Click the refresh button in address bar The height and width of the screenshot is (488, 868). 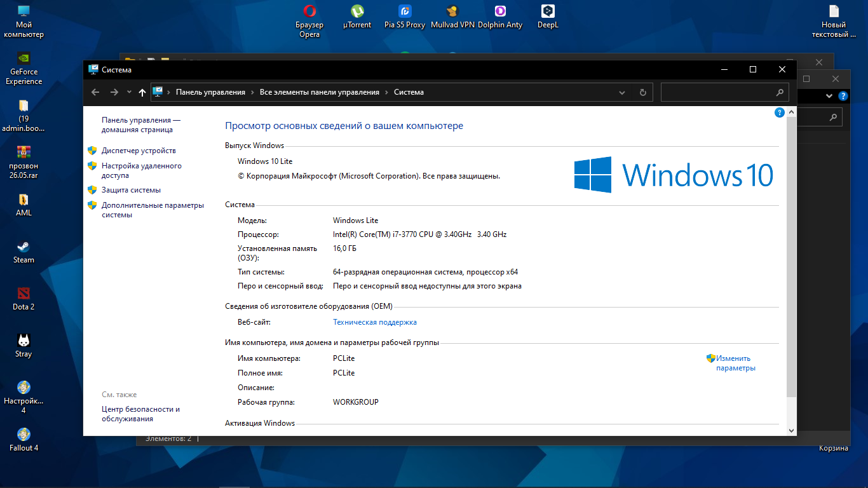click(x=642, y=92)
